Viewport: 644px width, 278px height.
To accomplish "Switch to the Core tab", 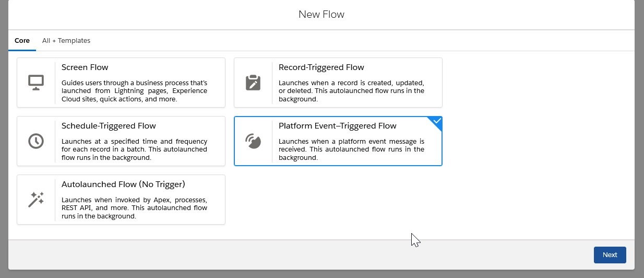I will [x=22, y=41].
